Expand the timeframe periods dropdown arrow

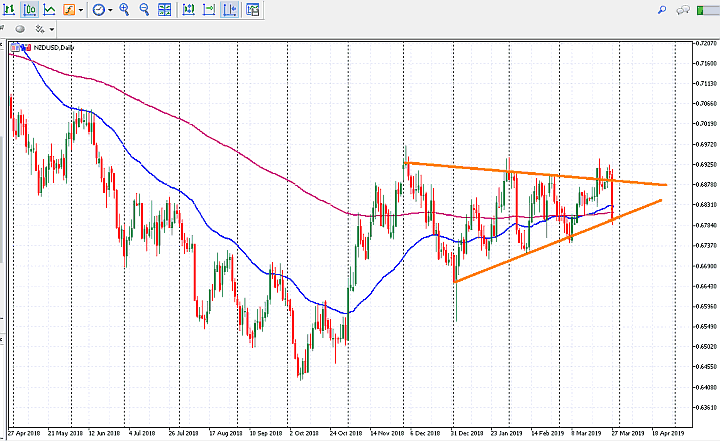[x=110, y=10]
